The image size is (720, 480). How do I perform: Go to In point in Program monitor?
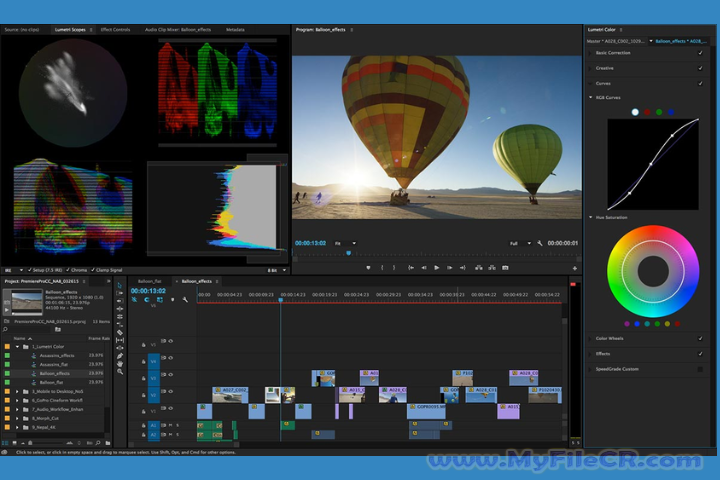(x=411, y=267)
